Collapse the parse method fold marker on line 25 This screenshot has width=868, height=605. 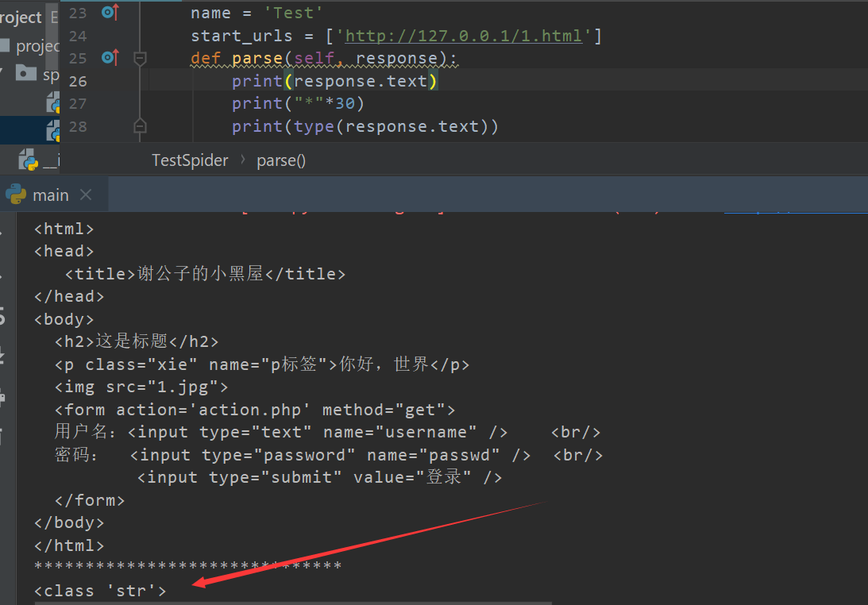(140, 58)
